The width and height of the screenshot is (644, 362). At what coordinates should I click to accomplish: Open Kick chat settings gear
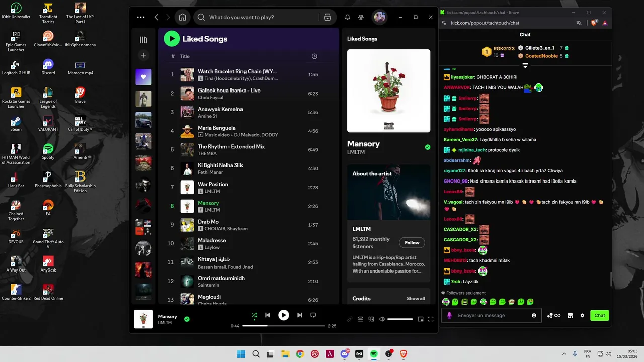582,315
